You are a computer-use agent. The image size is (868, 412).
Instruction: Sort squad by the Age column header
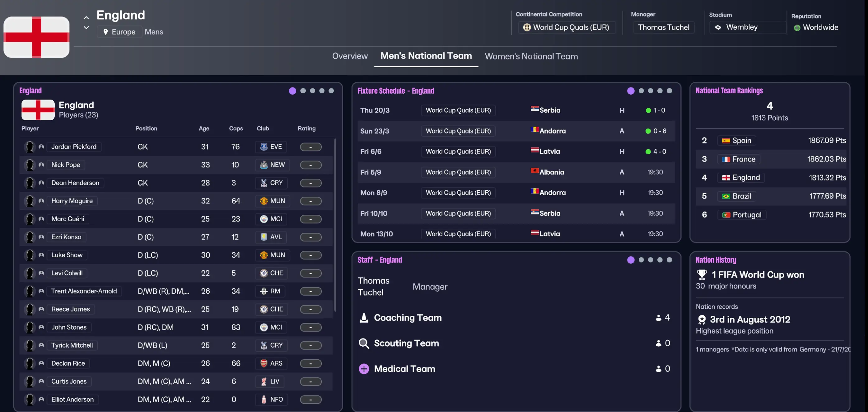coord(204,129)
